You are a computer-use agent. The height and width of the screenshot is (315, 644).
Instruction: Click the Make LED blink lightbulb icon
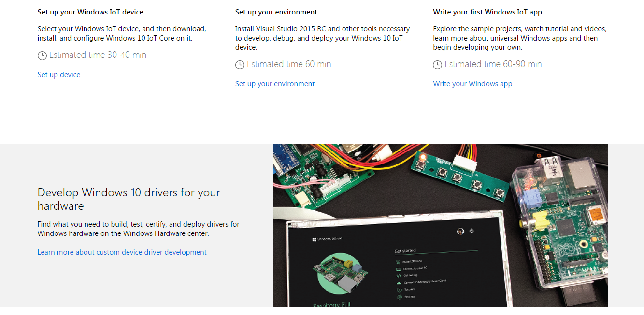click(398, 261)
